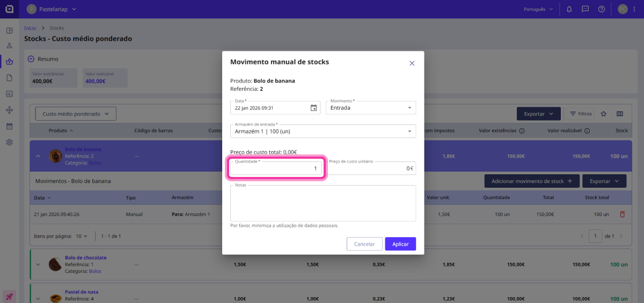Go to the Início breadcrumb link

point(30,28)
